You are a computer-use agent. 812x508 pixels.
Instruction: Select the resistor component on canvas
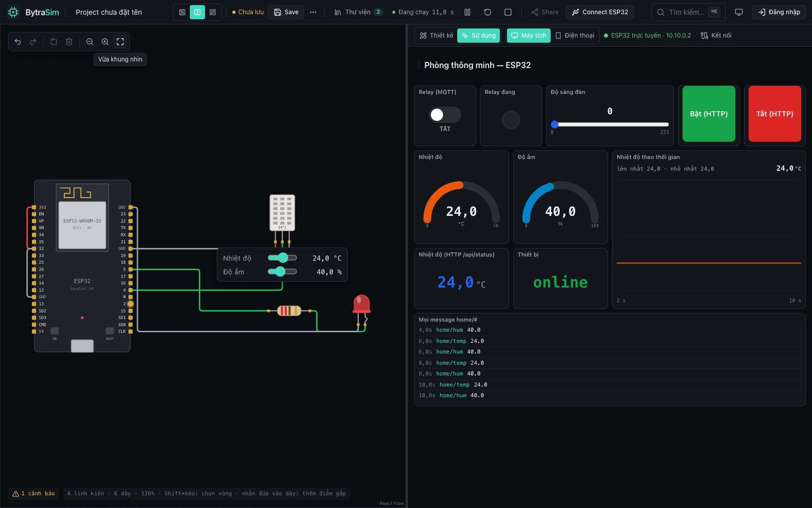tap(289, 310)
